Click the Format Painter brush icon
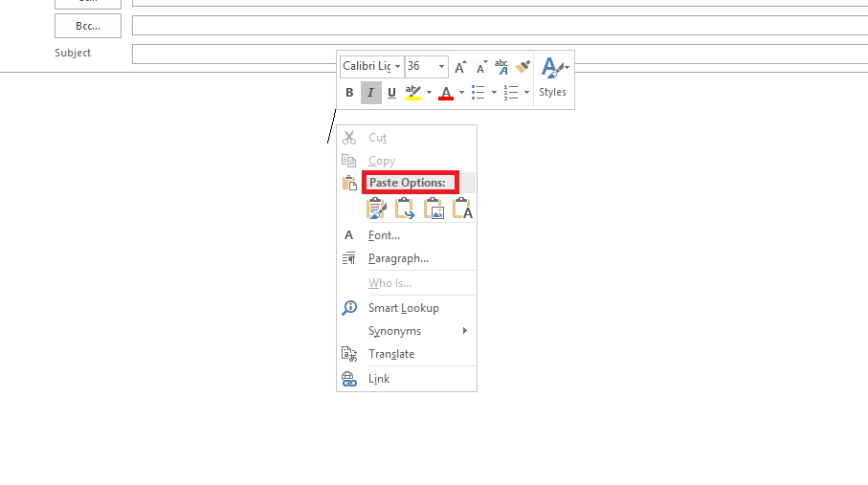The height and width of the screenshot is (485, 868). pyautogui.click(x=523, y=67)
